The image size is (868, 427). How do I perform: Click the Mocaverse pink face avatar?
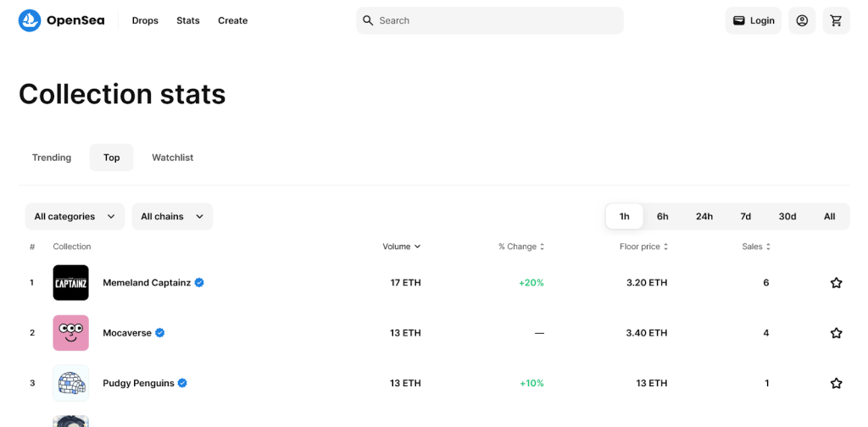click(x=70, y=333)
